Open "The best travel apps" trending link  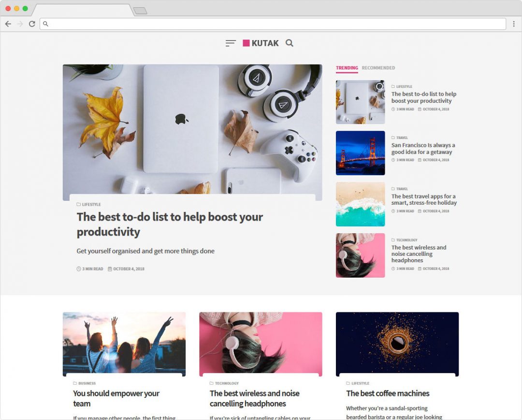click(x=424, y=199)
